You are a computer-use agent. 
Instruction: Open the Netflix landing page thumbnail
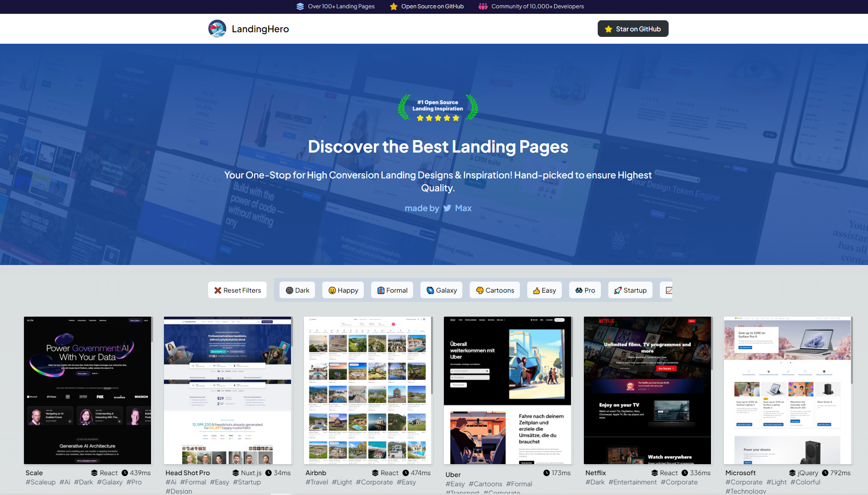(x=647, y=390)
